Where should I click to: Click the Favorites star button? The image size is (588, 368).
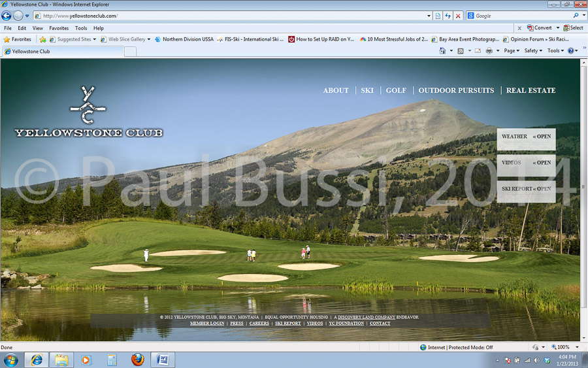tap(17, 39)
